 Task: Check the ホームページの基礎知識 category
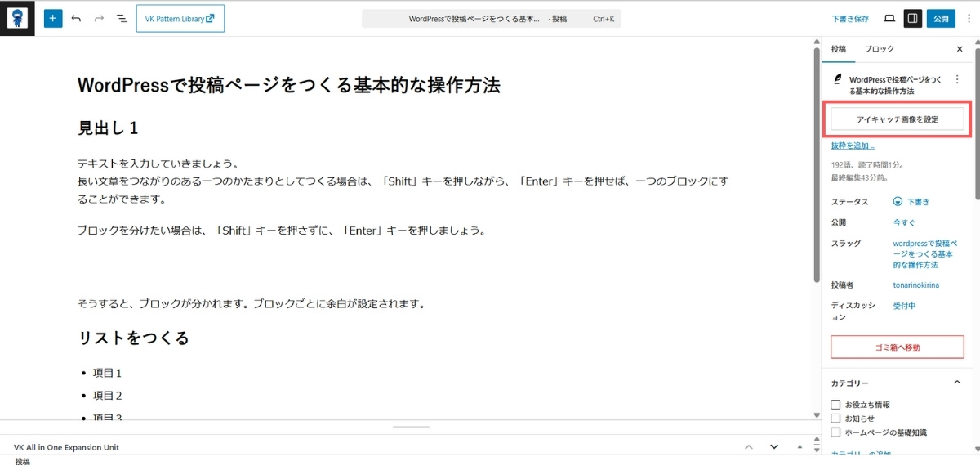[x=835, y=432]
